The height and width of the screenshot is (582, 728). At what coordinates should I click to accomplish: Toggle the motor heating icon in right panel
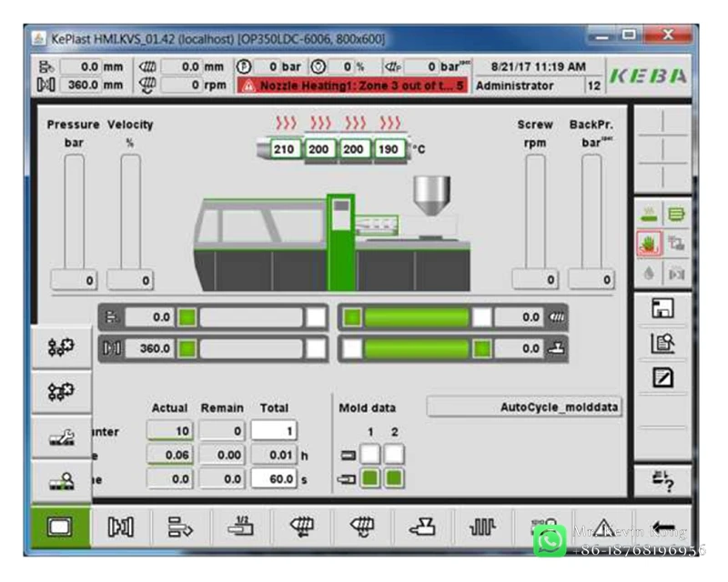tap(649, 215)
